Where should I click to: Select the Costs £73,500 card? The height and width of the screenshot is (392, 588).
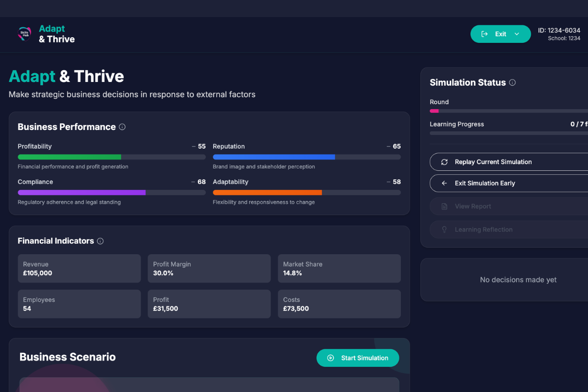click(339, 304)
